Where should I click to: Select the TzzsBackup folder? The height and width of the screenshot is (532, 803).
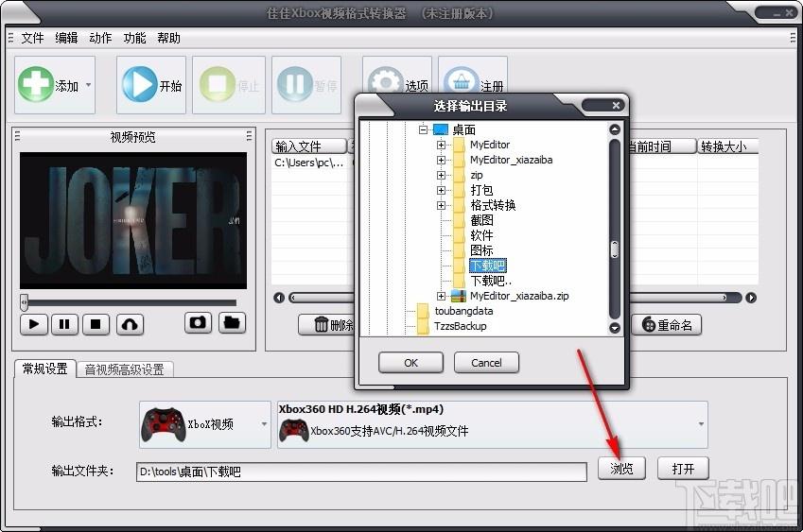point(461,326)
